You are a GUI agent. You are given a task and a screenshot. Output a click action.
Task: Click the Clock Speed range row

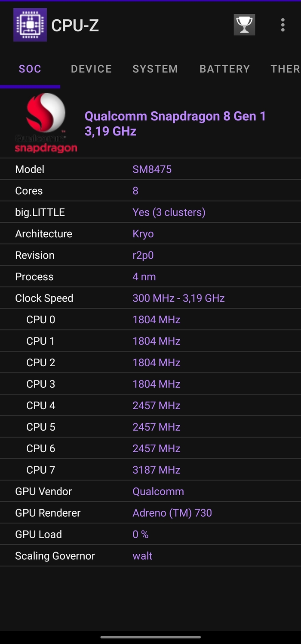tap(150, 298)
